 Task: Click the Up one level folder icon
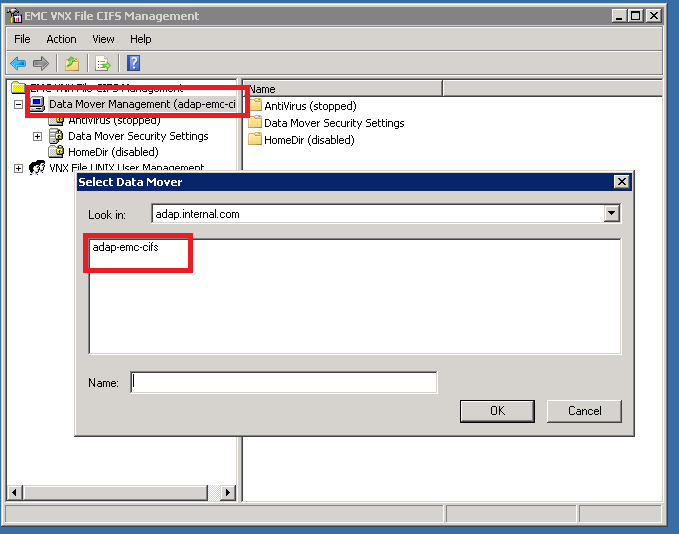pos(72,64)
